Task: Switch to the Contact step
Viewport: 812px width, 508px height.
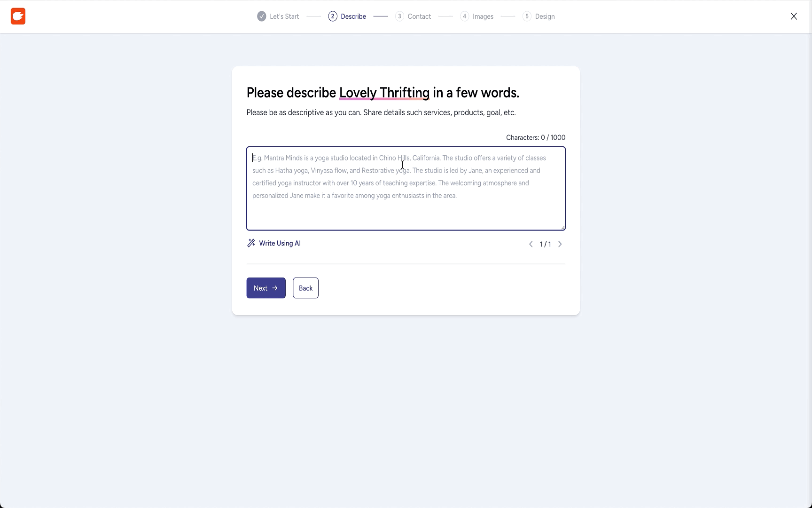Action: [x=420, y=16]
